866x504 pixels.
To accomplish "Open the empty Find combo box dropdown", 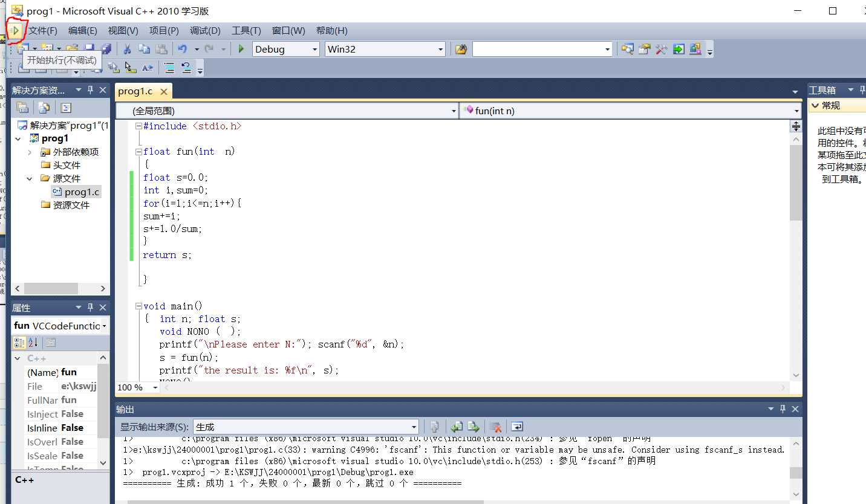I will coord(608,50).
